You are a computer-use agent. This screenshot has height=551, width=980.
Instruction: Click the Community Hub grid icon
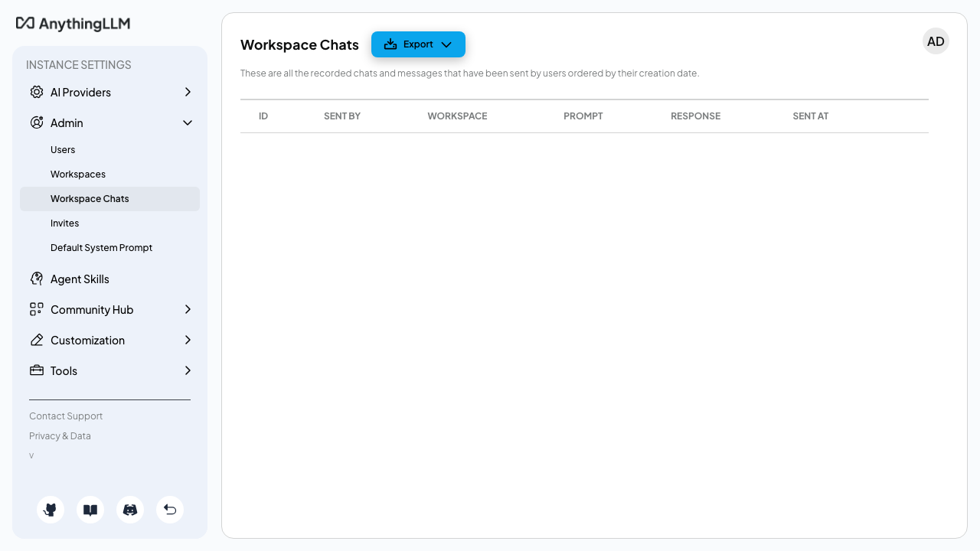point(37,309)
